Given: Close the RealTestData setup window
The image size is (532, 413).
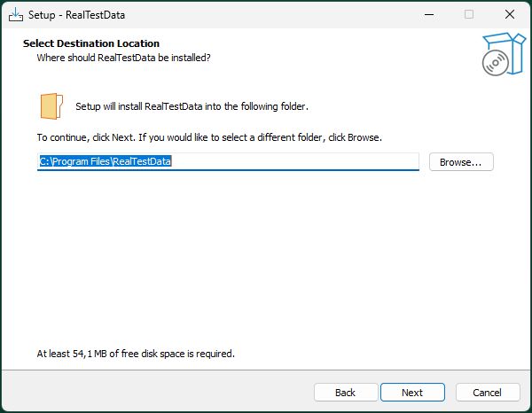Looking at the screenshot, I should coord(510,14).
